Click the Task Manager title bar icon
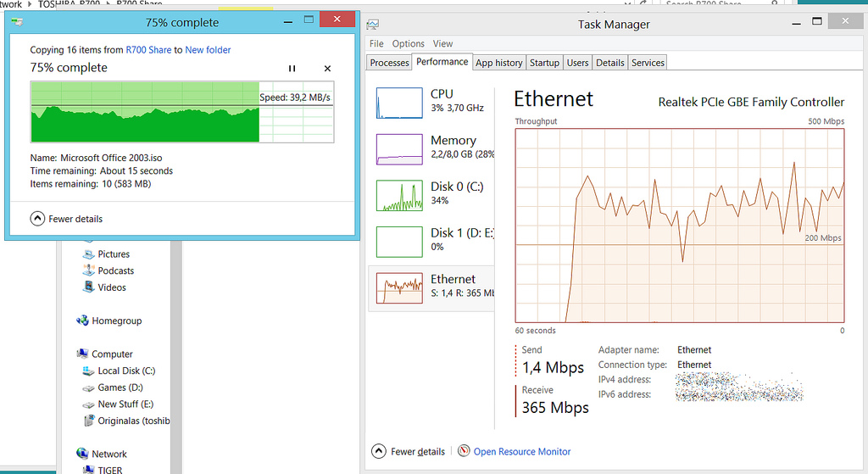Screen dimensions: 868x474 (x=373, y=25)
